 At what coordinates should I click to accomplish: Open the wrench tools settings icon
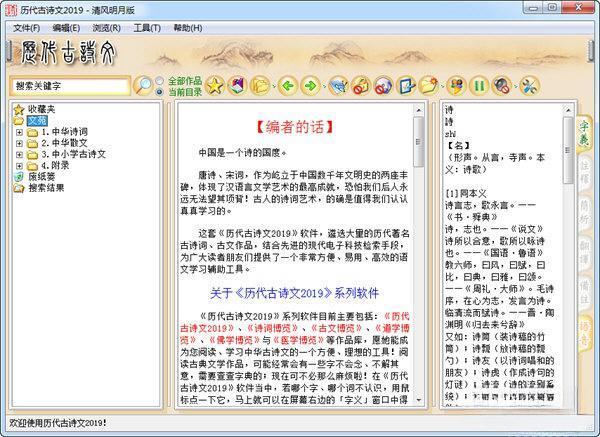coord(528,86)
